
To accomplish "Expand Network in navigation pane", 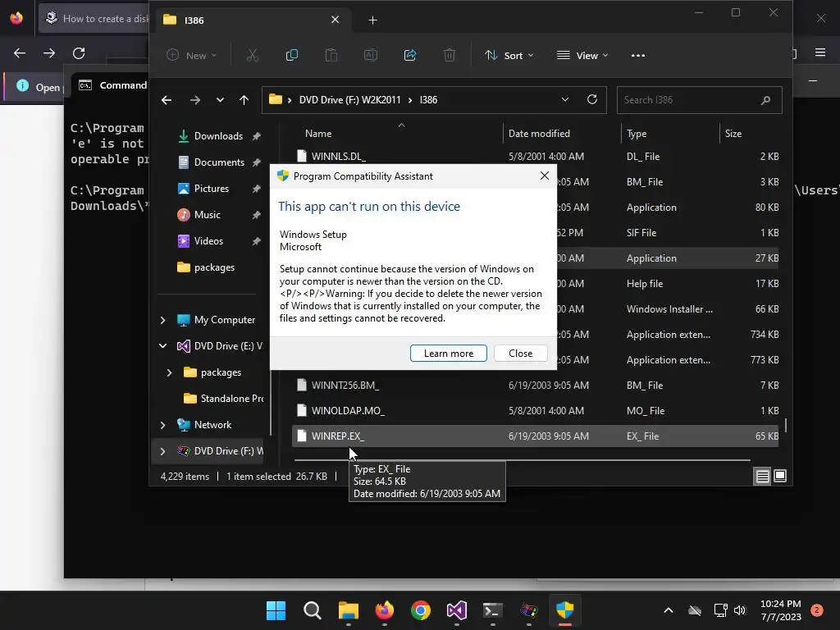I will (163, 425).
